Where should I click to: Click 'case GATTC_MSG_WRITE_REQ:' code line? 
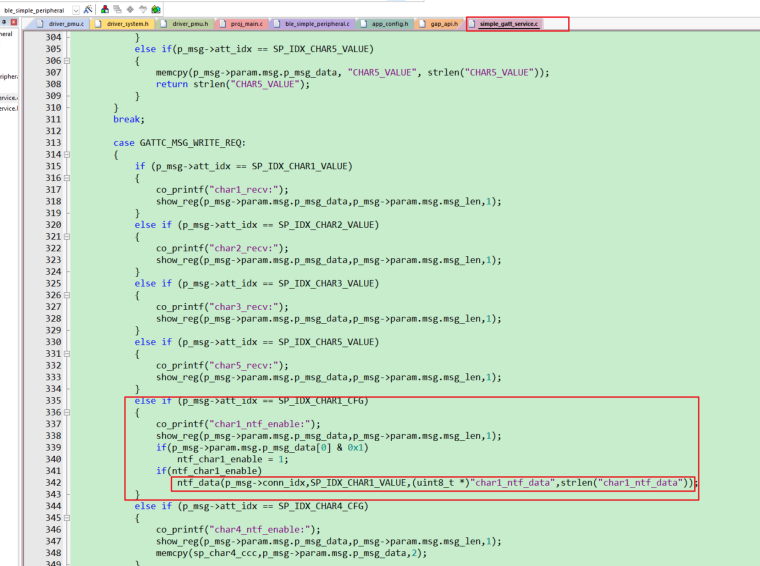(x=179, y=143)
